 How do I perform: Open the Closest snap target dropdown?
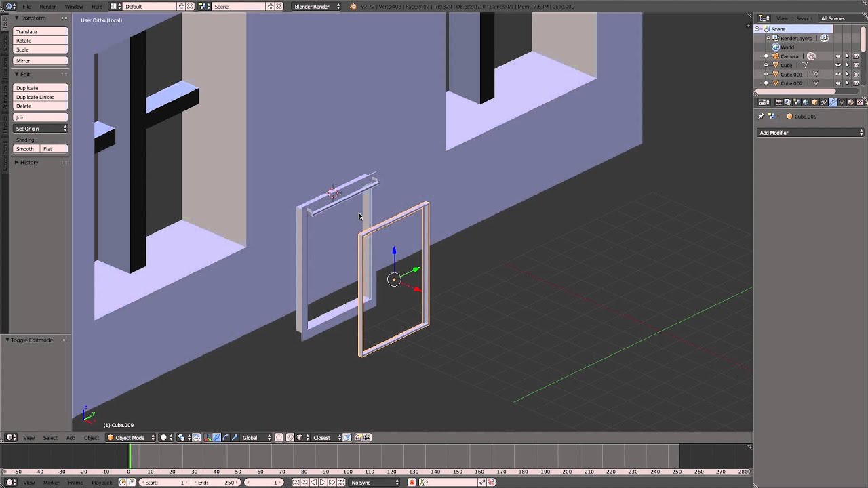327,438
